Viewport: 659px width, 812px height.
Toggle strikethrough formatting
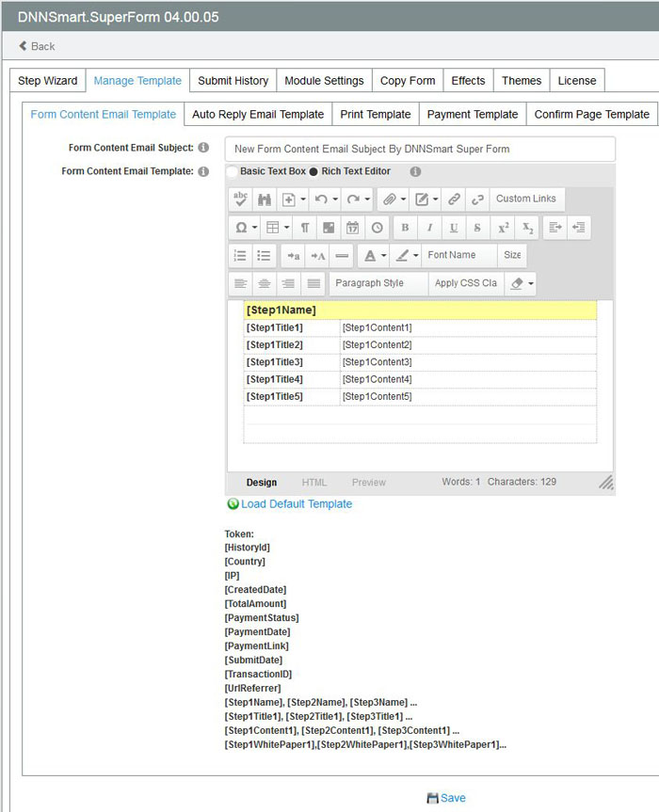(x=477, y=228)
